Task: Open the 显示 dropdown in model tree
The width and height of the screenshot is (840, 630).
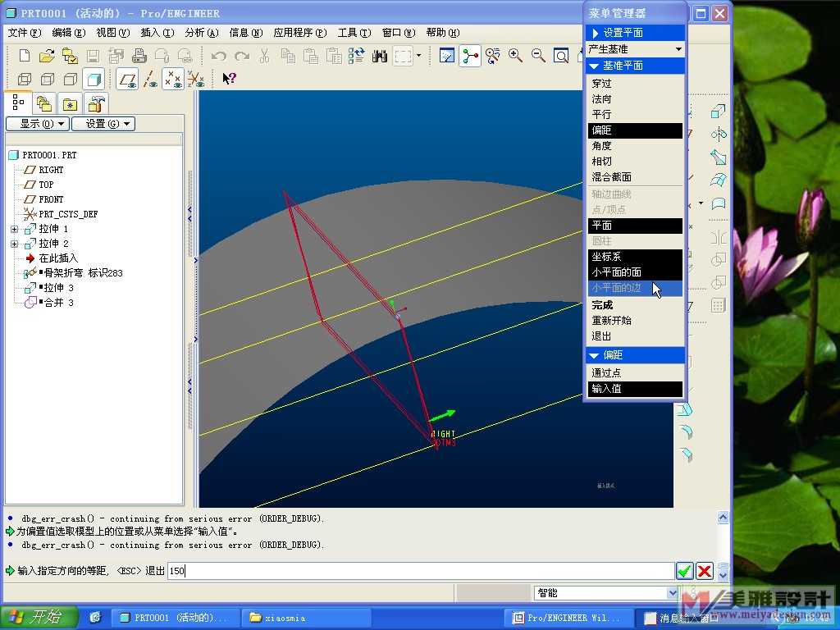Action: [36, 124]
